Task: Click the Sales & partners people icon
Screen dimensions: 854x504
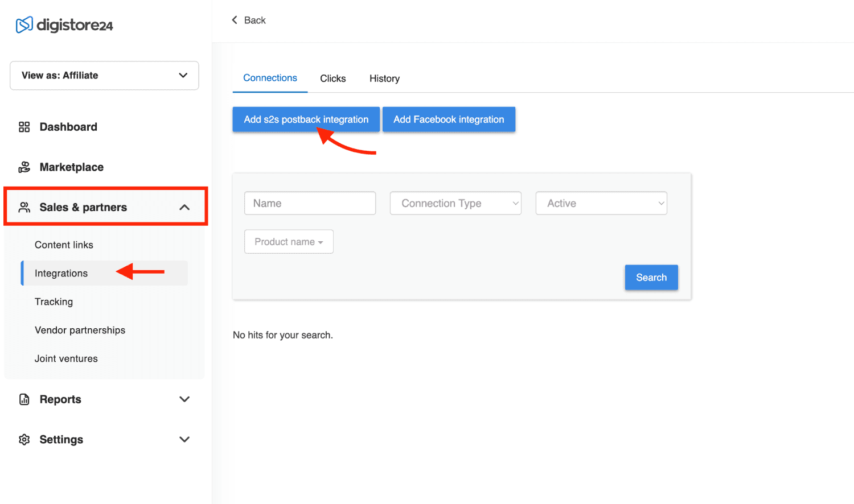Action: (24, 207)
